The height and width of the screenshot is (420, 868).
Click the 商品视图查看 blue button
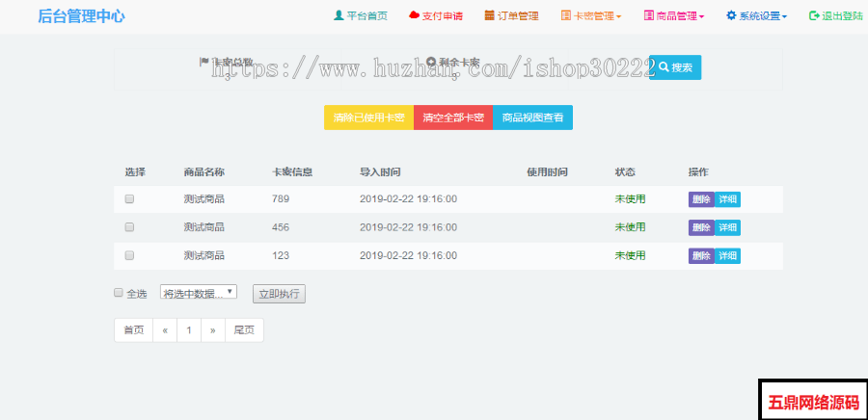pyautogui.click(x=532, y=118)
